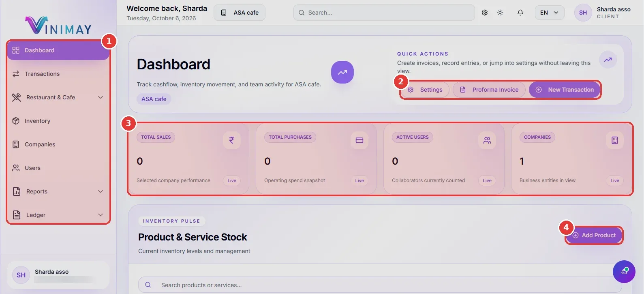Open the language EN dropdown

pyautogui.click(x=550, y=13)
